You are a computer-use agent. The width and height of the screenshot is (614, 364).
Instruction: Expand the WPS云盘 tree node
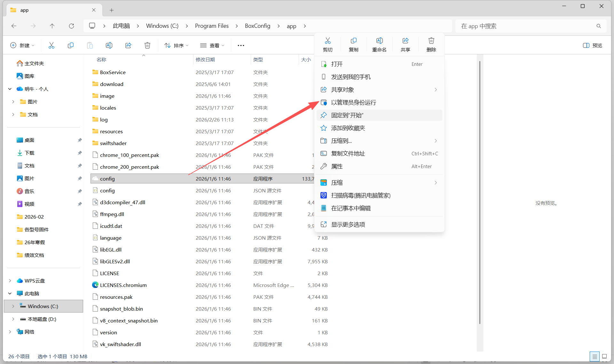tap(10, 281)
